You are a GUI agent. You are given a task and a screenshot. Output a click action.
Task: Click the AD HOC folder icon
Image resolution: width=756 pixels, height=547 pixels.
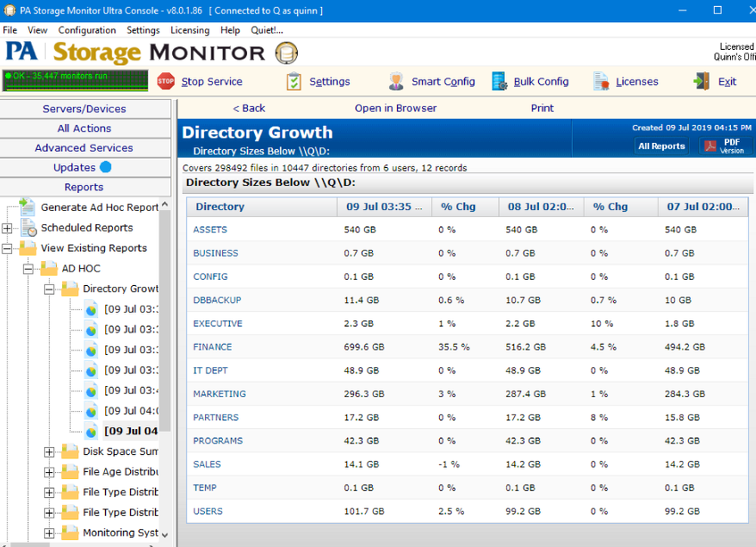click(49, 268)
